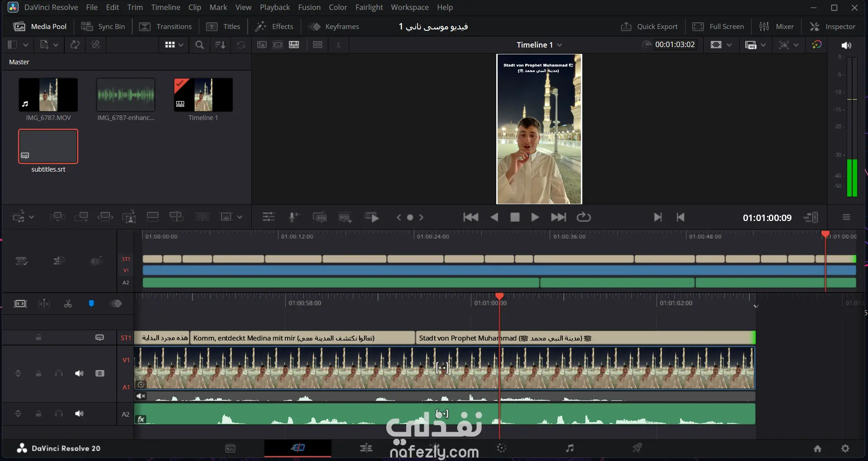The height and width of the screenshot is (461, 868).
Task: Select the subtitles.srt thumbnail in Media Pool
Action: click(48, 146)
